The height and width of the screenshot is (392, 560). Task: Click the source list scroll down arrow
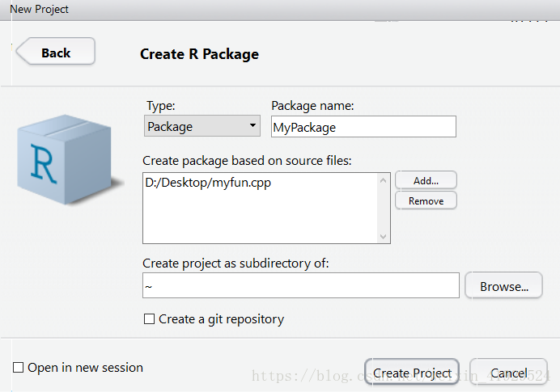click(384, 237)
